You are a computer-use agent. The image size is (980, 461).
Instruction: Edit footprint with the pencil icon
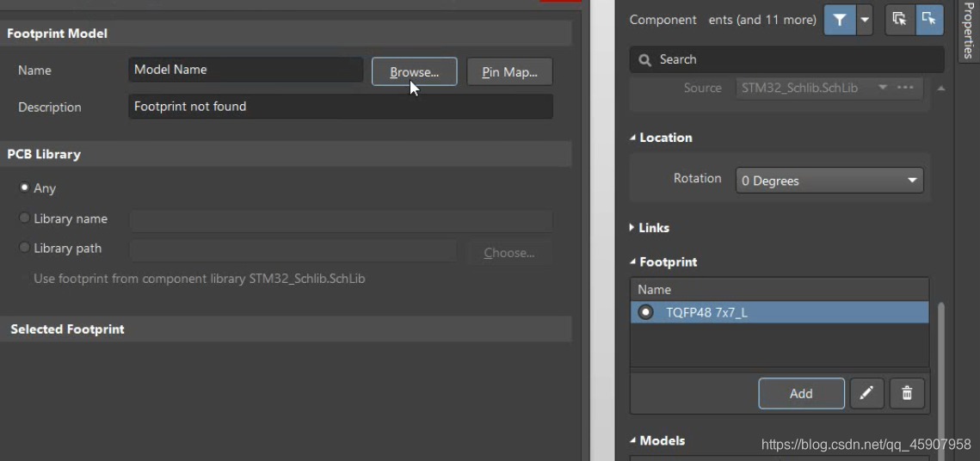867,394
